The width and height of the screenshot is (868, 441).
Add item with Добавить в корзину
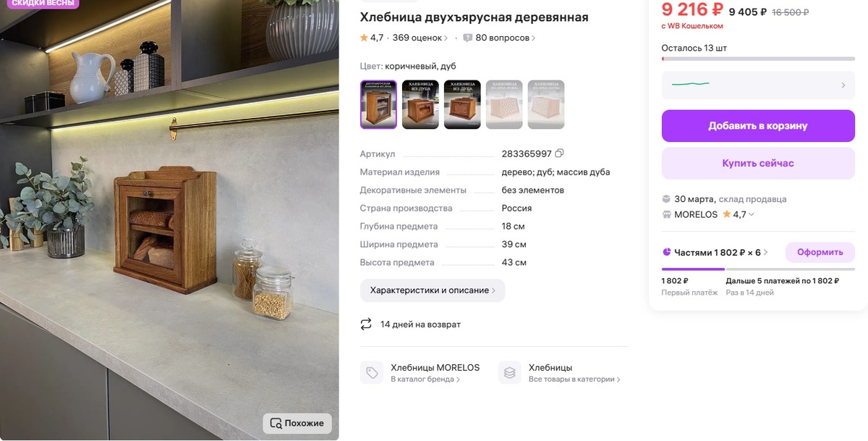[758, 126]
